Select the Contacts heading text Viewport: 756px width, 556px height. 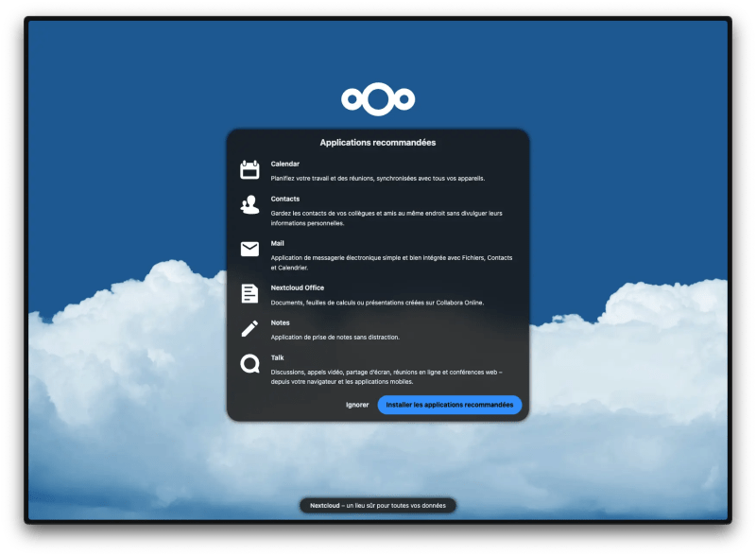(284, 199)
